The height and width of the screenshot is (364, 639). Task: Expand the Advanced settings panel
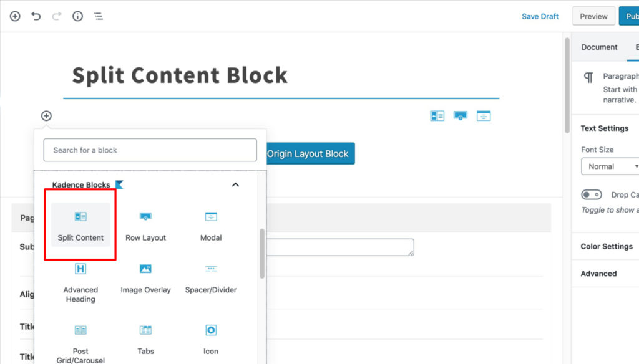598,274
